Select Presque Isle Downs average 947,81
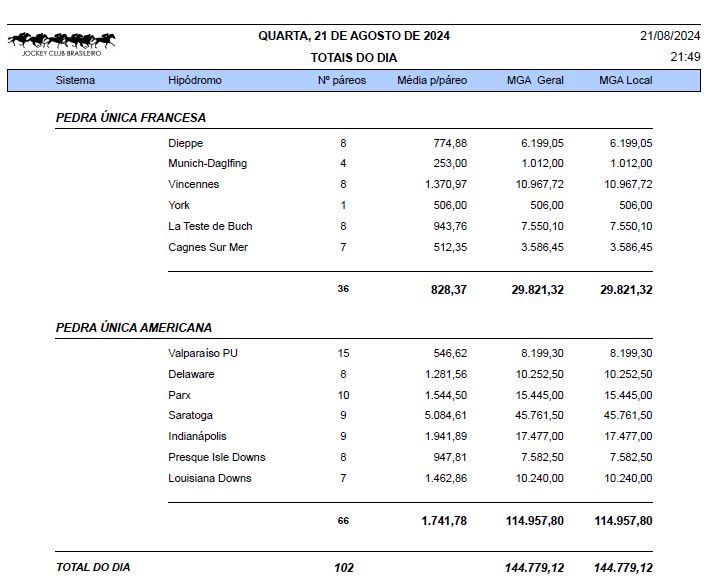Image resolution: width=707 pixels, height=588 pixels. tap(450, 457)
